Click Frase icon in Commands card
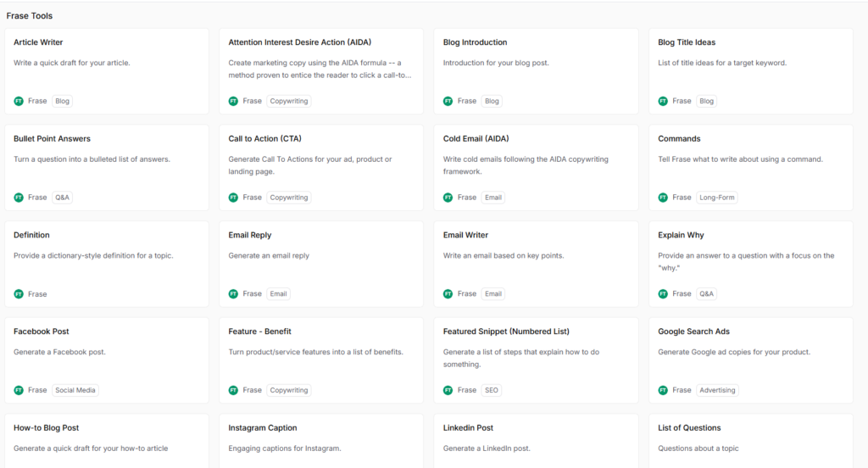The image size is (868, 468). tap(663, 198)
